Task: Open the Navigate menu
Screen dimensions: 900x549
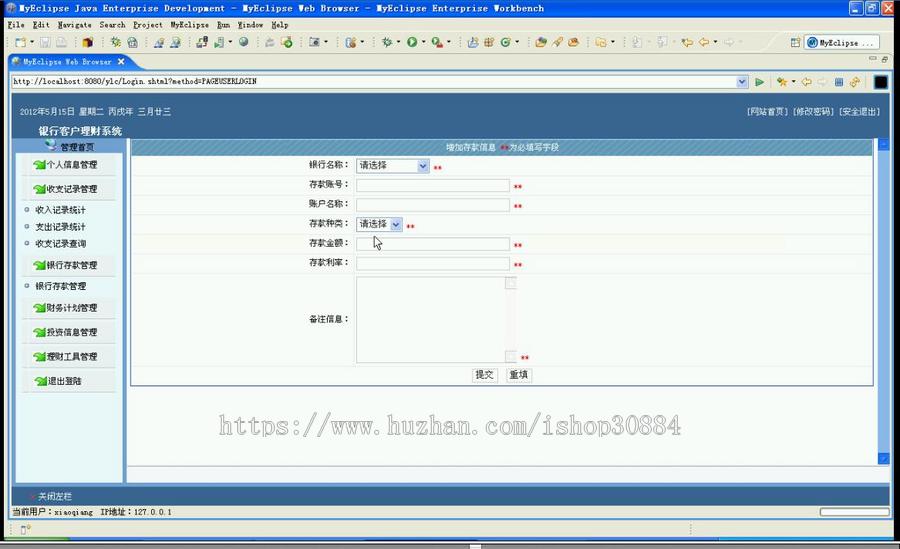Action: (74, 25)
